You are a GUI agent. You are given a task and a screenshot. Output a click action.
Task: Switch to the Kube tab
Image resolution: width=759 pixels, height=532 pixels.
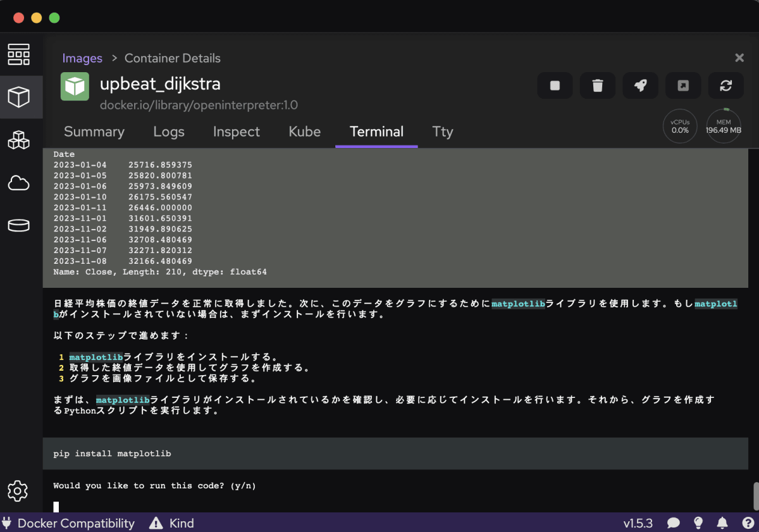point(305,132)
